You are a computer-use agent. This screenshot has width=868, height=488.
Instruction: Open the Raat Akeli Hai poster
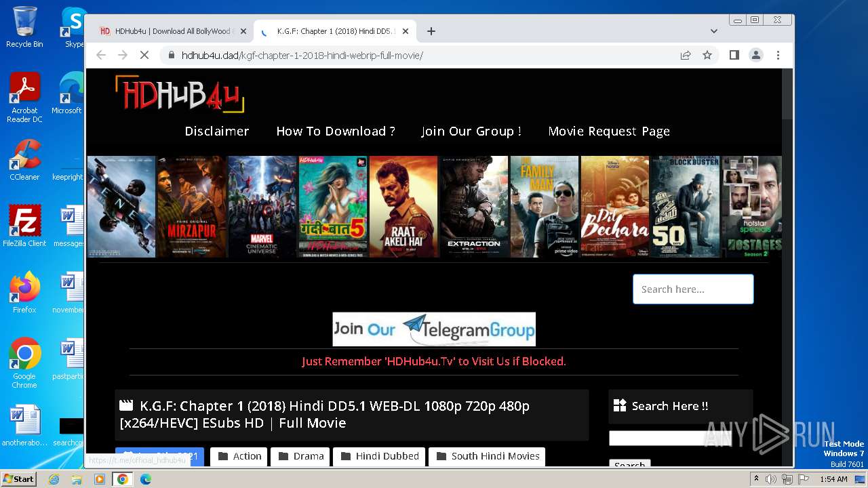tap(403, 207)
